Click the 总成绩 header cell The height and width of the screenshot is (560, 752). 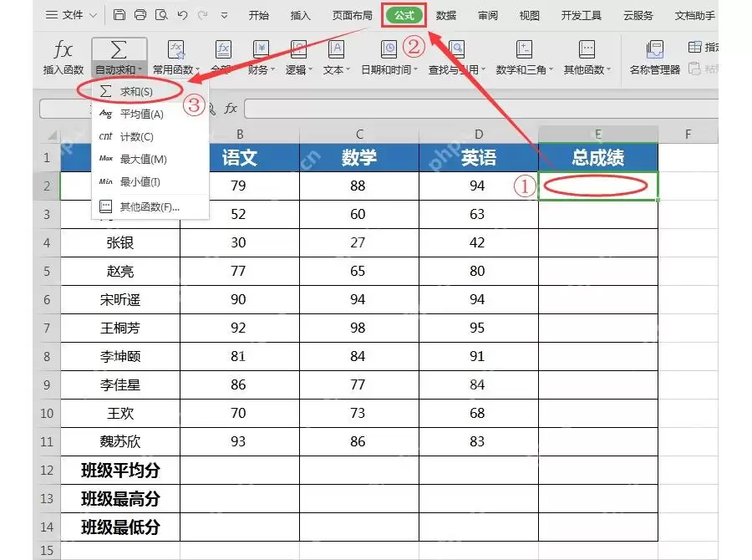coord(598,157)
